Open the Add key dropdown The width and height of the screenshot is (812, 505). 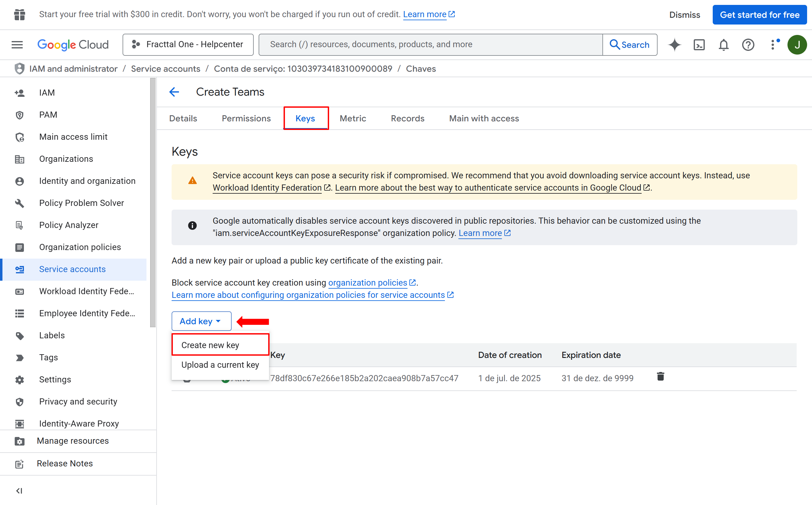pyautogui.click(x=201, y=321)
